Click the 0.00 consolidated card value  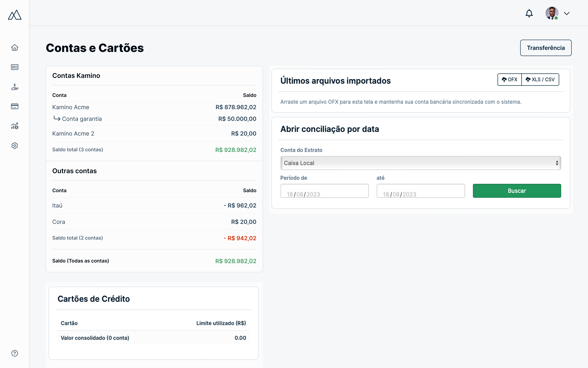click(240, 338)
